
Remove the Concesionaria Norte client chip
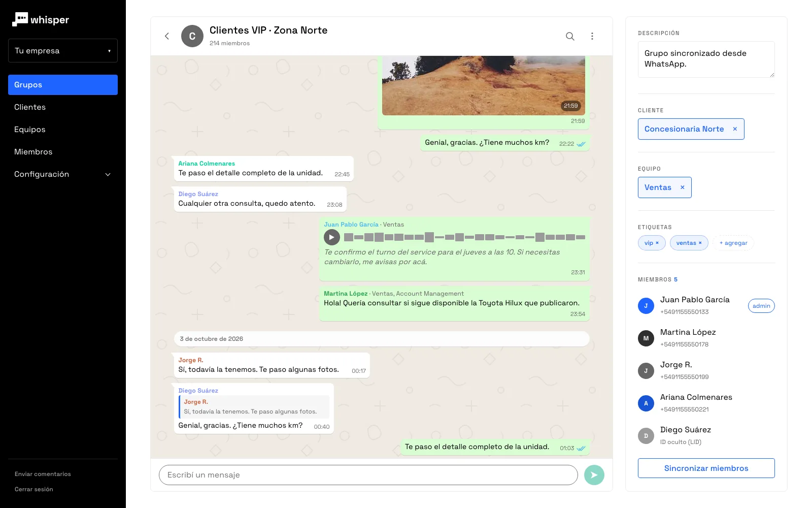point(734,129)
